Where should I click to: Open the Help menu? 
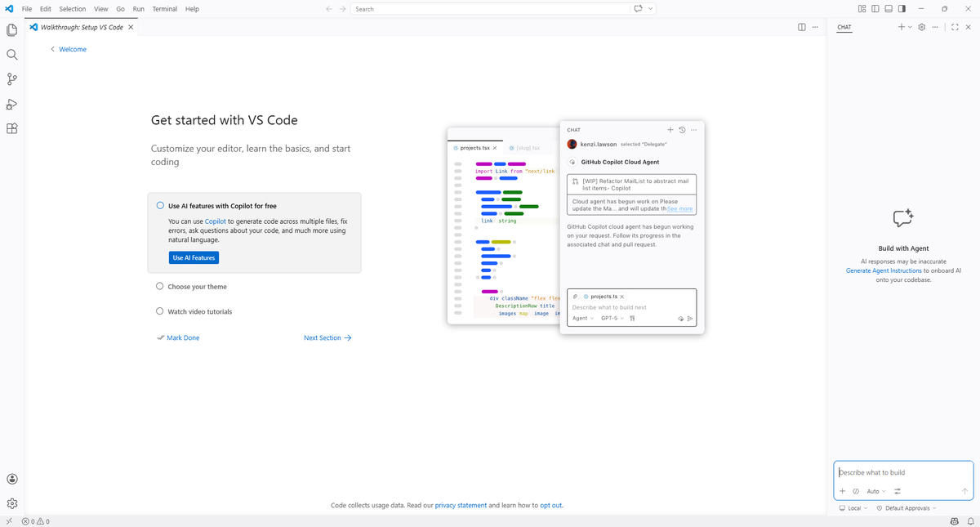192,9
